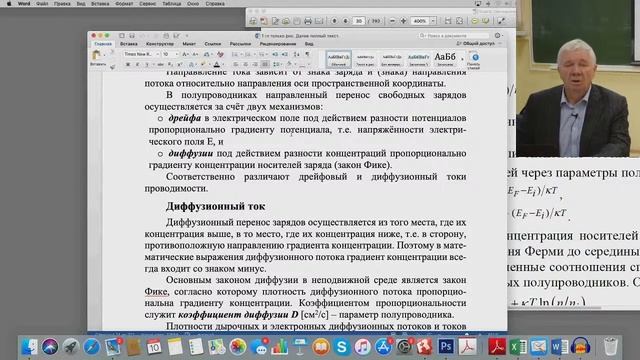Toggle Underline formatting in Word ribbon
Viewport: 640px width, 360px height.
click(147, 64)
